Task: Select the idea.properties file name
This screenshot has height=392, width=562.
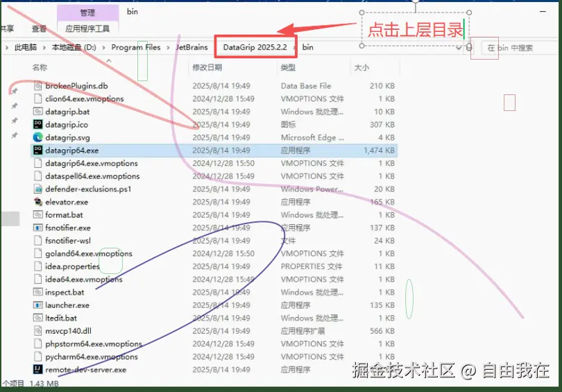Action: [x=72, y=266]
